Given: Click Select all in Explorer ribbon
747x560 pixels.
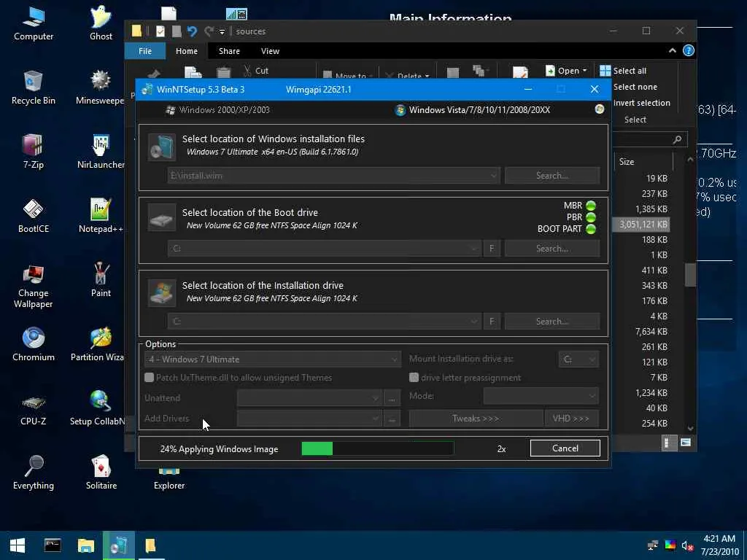Looking at the screenshot, I should pos(623,71).
